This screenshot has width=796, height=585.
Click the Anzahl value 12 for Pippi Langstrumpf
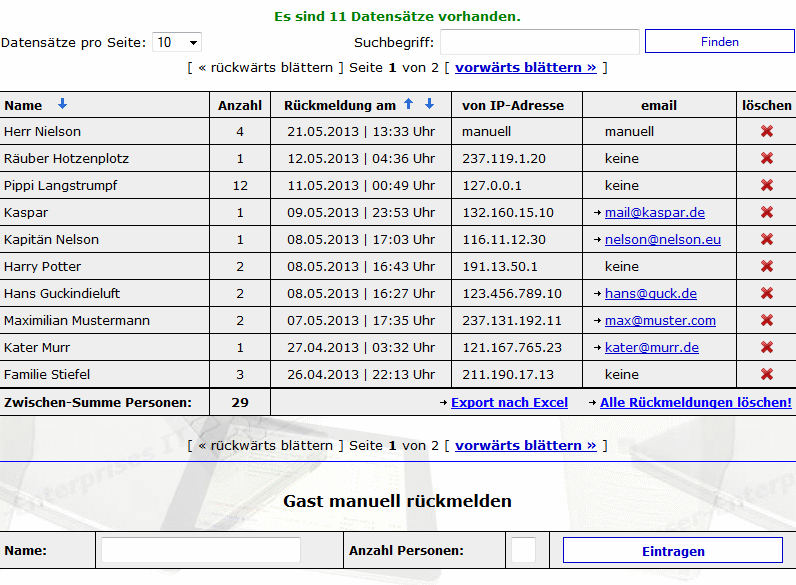point(240,185)
